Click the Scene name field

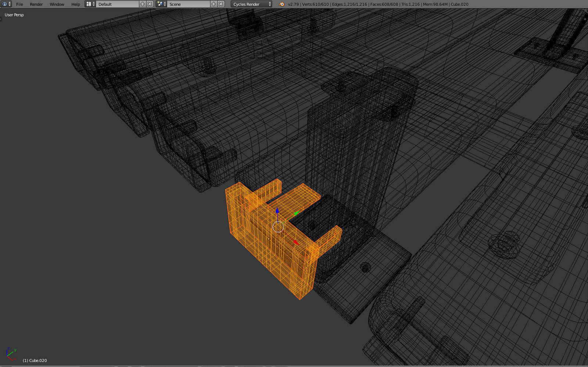[189, 4]
